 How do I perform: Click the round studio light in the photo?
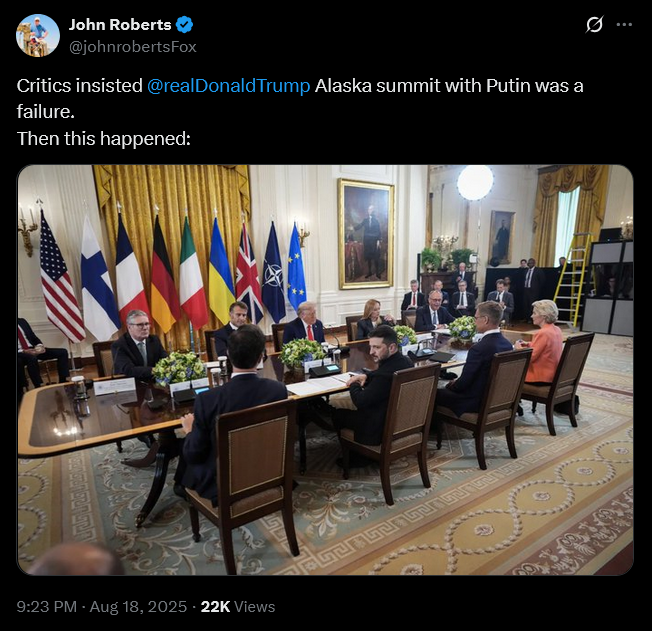[x=475, y=182]
